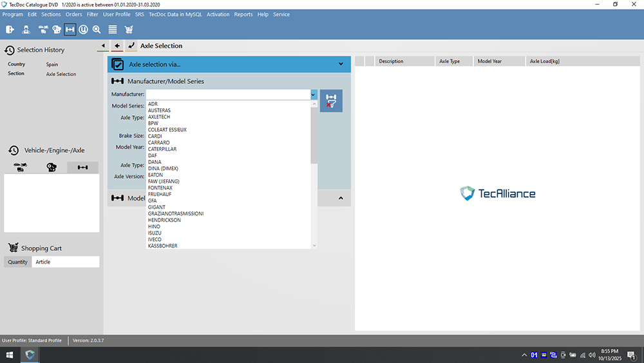Click the clear filter icon beside Manufacturer
Screen dimensions: 644x363
click(x=331, y=101)
